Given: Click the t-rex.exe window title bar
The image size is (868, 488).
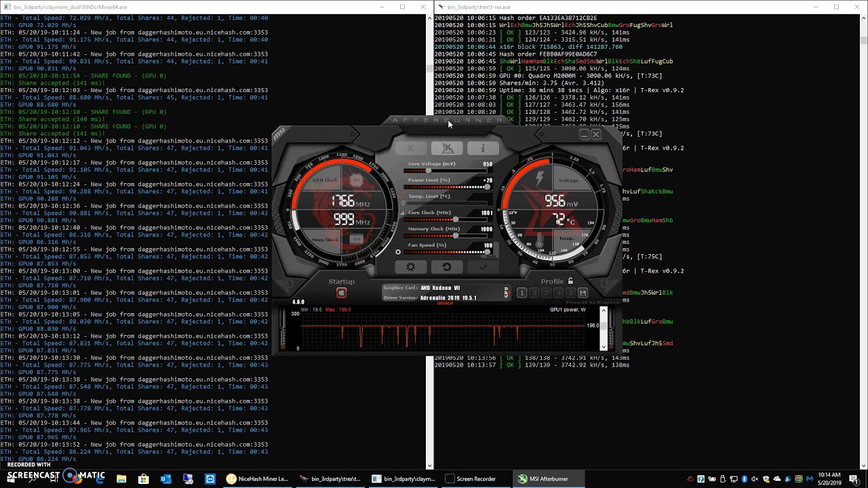Looking at the screenshot, I should [651, 7].
